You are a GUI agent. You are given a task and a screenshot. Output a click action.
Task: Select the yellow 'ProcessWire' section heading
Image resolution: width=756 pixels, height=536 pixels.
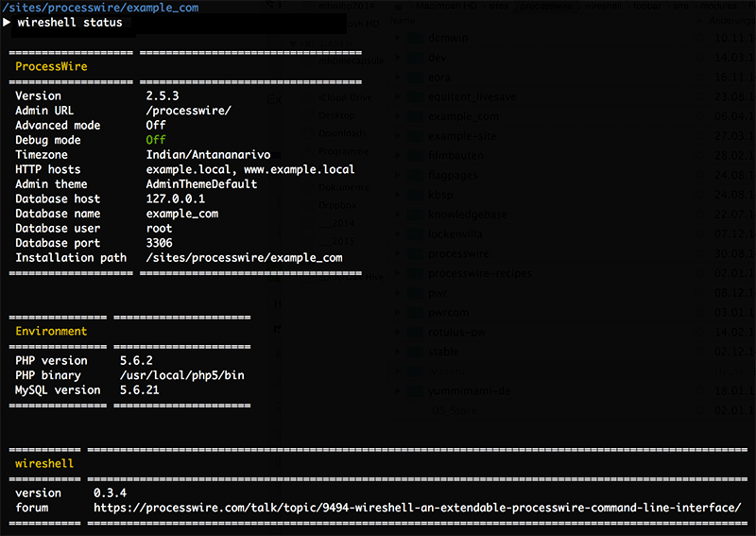tap(51, 66)
